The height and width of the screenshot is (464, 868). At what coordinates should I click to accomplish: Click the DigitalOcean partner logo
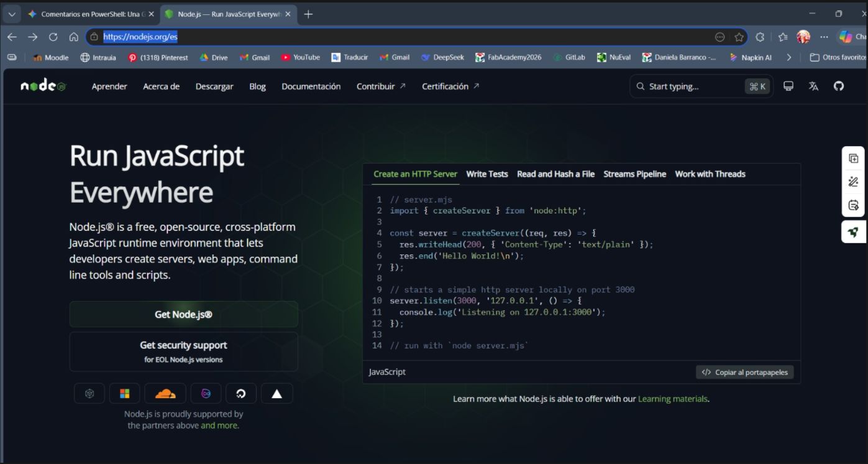[241, 393]
